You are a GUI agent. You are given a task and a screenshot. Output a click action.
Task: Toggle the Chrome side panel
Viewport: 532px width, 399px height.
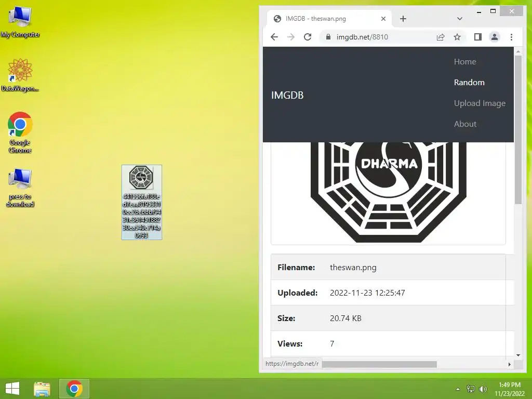pos(478,37)
